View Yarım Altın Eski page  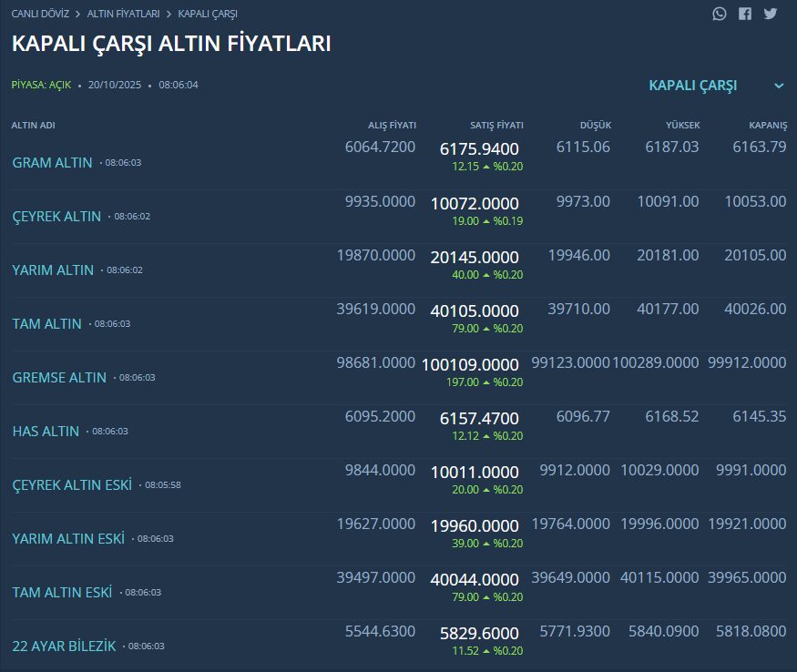coord(68,539)
